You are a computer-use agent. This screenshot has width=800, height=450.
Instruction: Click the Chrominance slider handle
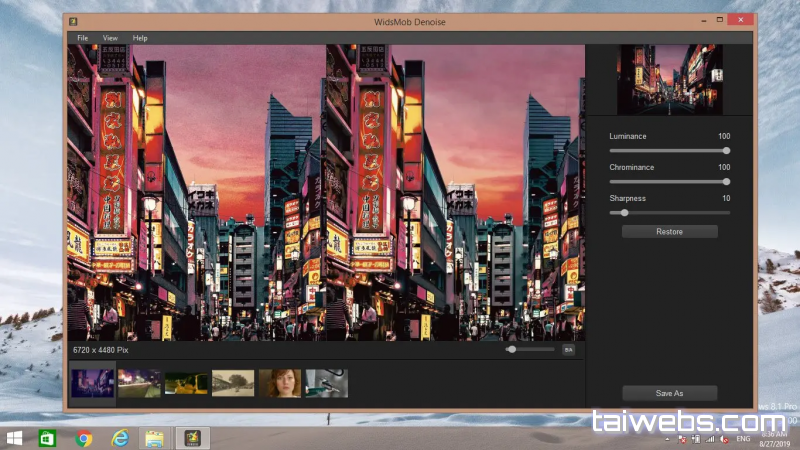pos(726,182)
